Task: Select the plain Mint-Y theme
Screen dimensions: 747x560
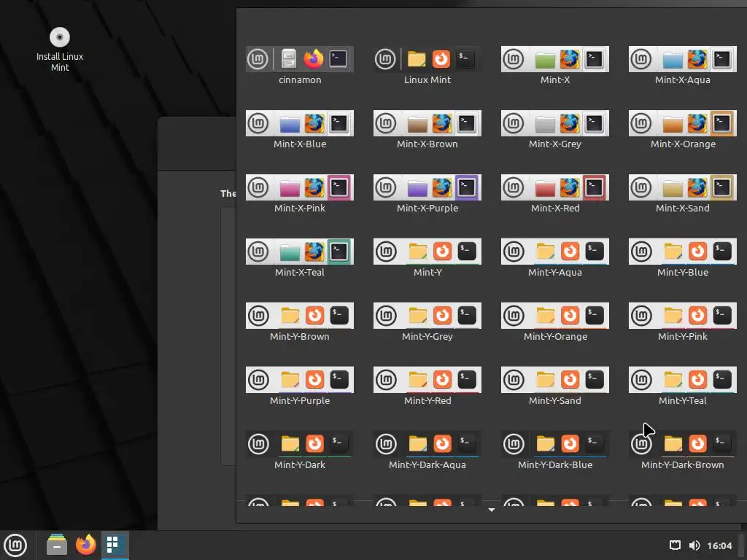Action: click(427, 258)
